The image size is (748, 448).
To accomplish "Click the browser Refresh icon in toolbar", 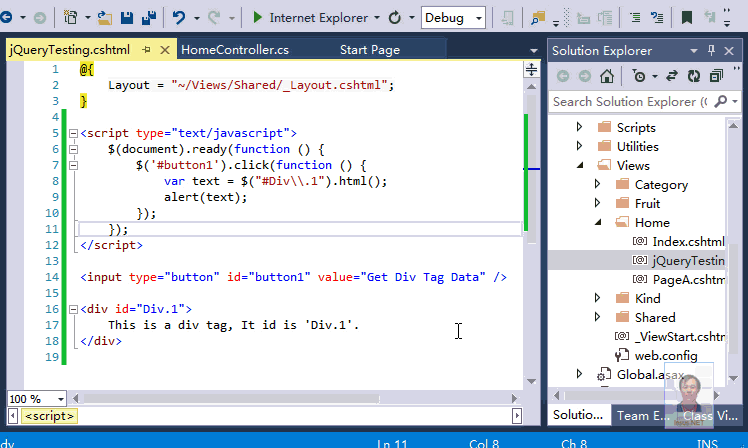I will 395,18.
